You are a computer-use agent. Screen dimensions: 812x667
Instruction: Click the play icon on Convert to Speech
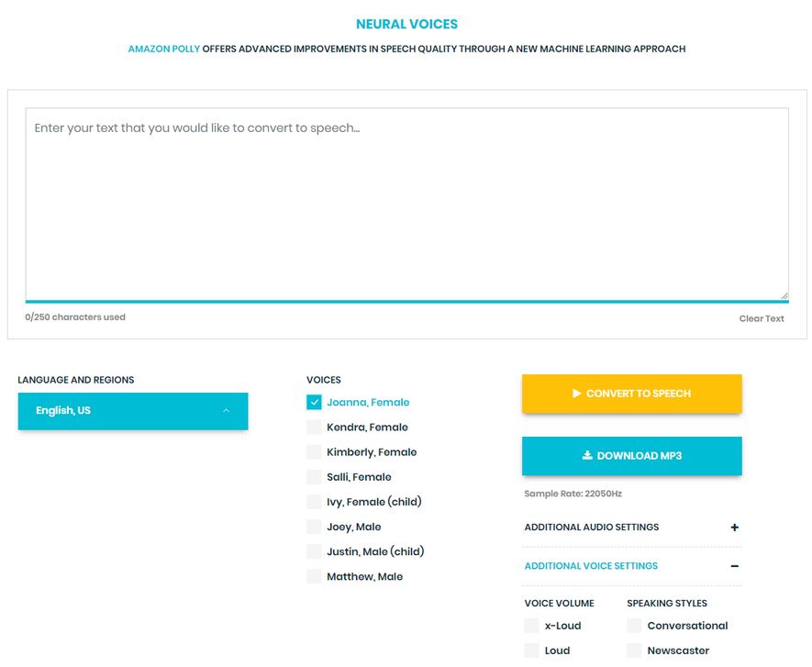[576, 394]
